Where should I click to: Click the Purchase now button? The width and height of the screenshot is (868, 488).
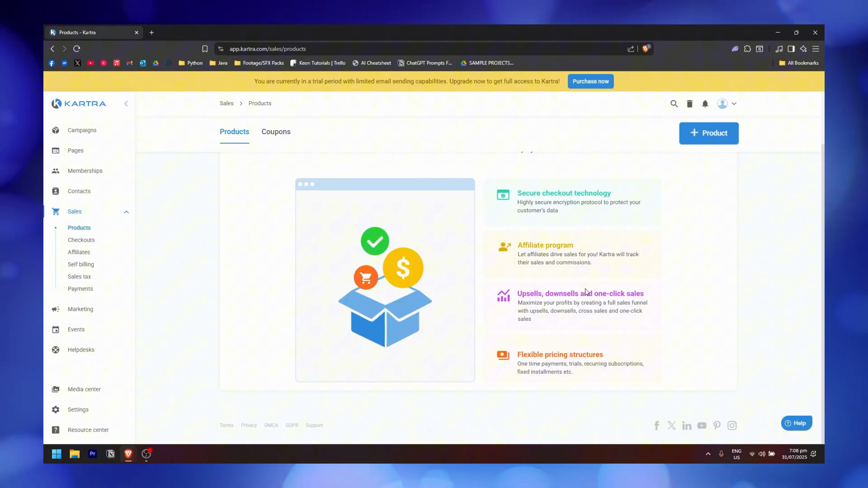590,81
